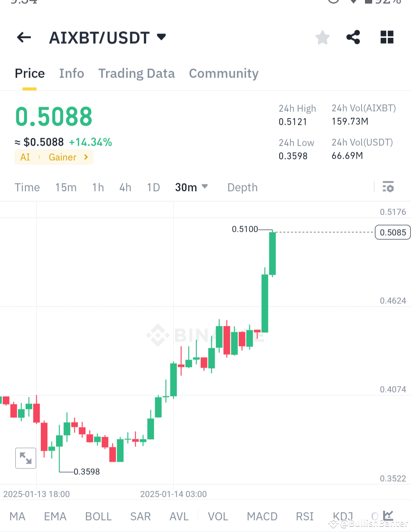Screen dimensions: 411x532
Task: Toggle the MA indicator overlay
Action: click(x=18, y=516)
